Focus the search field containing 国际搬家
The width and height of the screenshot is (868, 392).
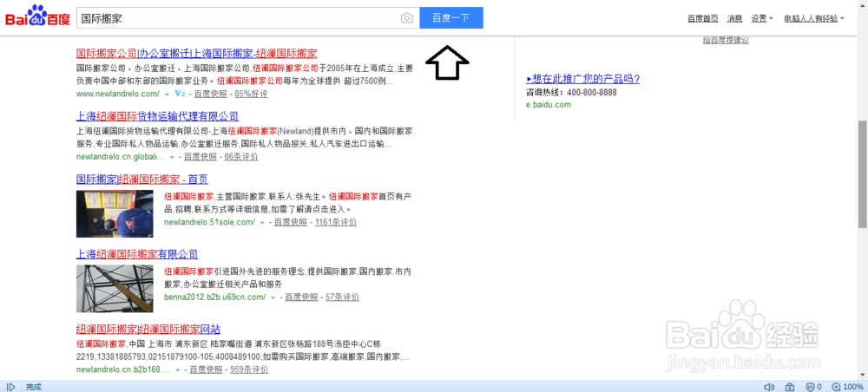[238, 18]
